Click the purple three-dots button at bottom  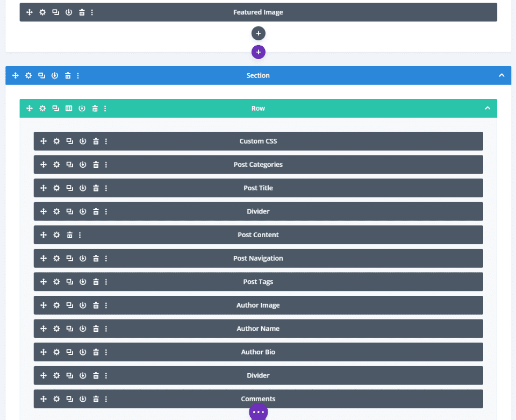tap(259, 412)
